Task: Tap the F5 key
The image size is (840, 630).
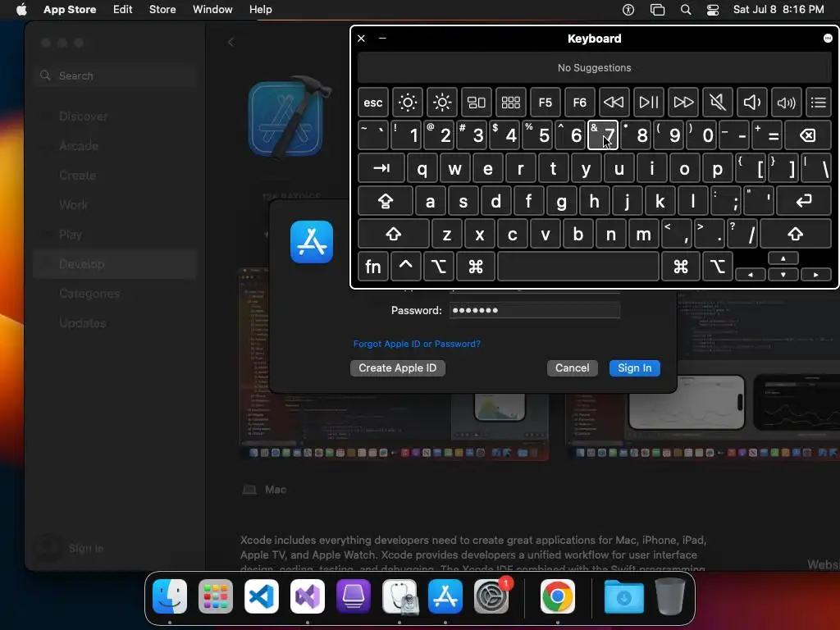Action: [546, 103]
